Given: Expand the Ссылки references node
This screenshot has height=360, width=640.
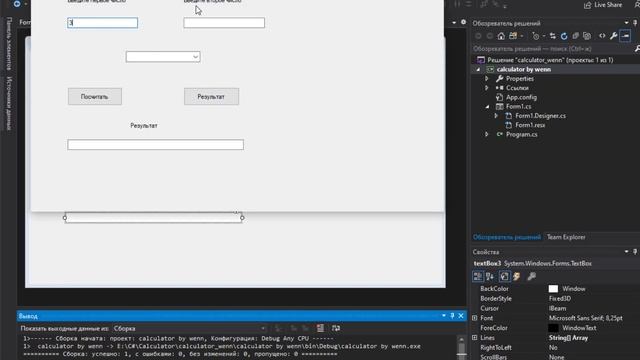Looking at the screenshot, I should coord(487,88).
